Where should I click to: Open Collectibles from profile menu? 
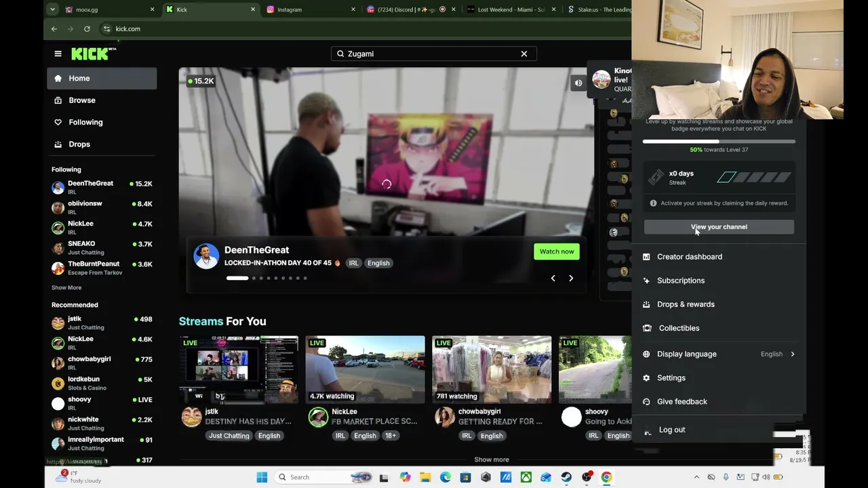[719, 328]
